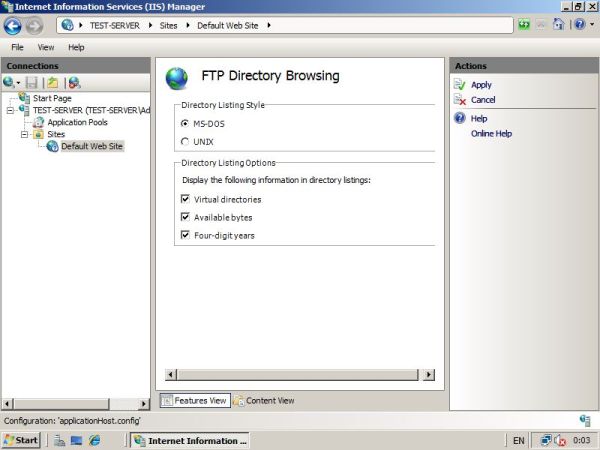Viewport: 600px width, 450px height.
Task: Go back with the blue Back arrow
Action: (12, 26)
